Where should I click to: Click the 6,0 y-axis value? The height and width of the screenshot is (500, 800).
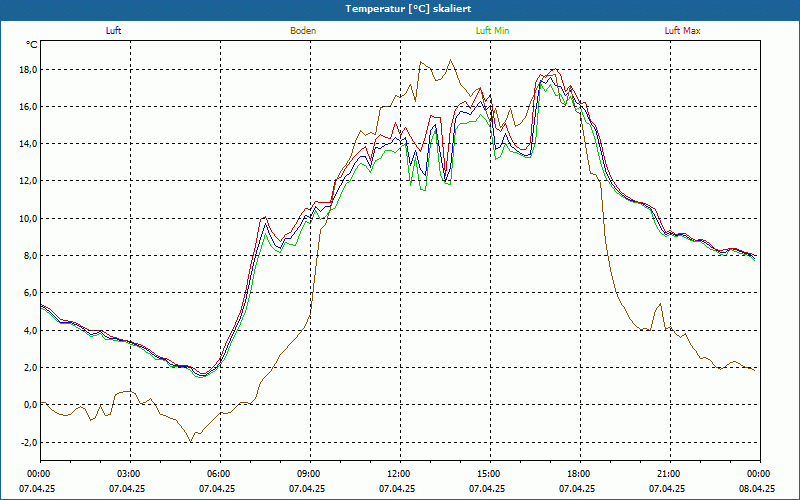30,293
